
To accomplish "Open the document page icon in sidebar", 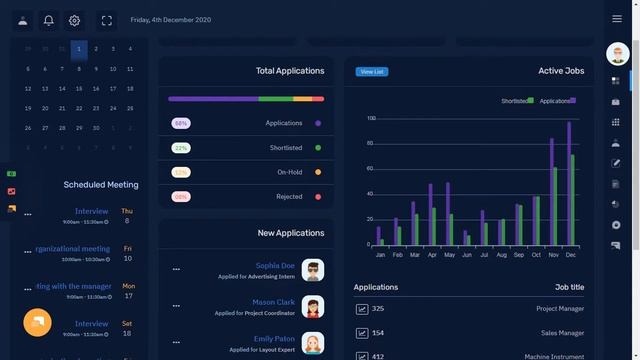I will (616, 184).
